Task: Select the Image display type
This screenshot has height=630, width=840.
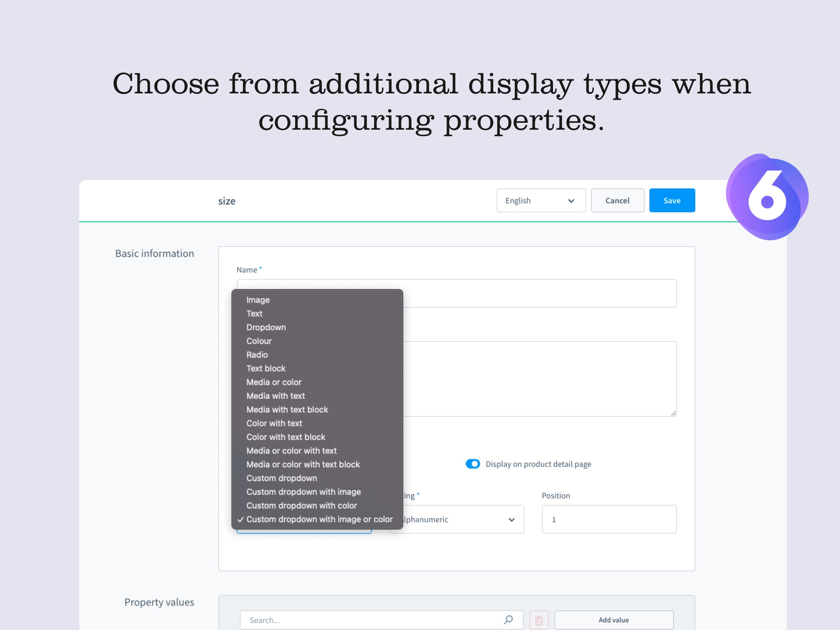Action: pos(257,300)
